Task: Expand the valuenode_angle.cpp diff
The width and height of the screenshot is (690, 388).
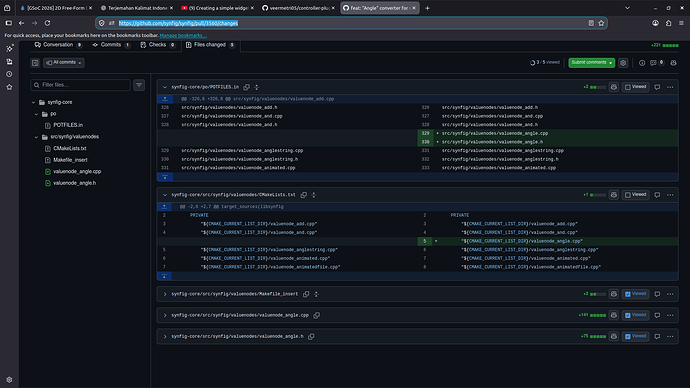Action: (x=165, y=315)
